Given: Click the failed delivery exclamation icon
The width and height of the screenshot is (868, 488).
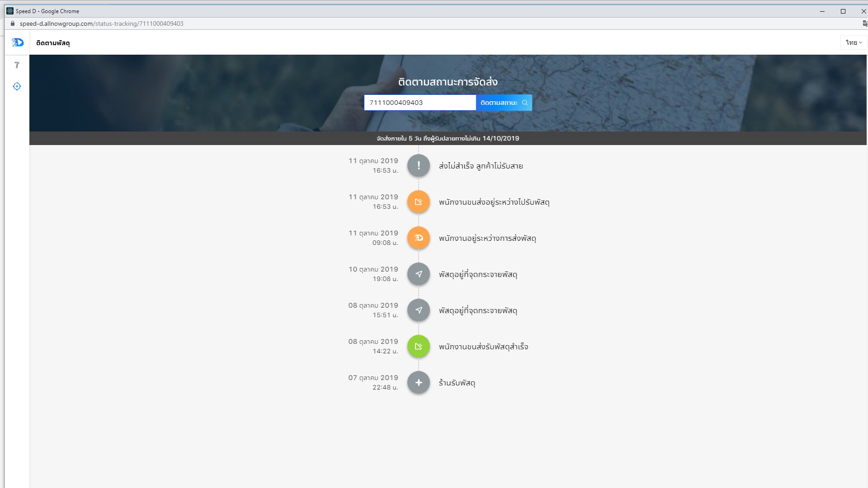Looking at the screenshot, I should click(418, 166).
